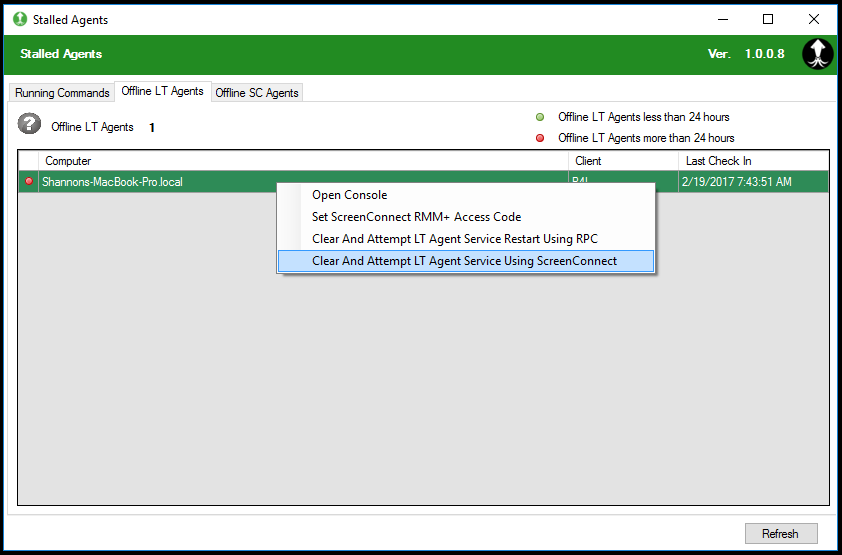The width and height of the screenshot is (842, 555).
Task: Sort by the Last Check In column header
Action: pos(752,161)
